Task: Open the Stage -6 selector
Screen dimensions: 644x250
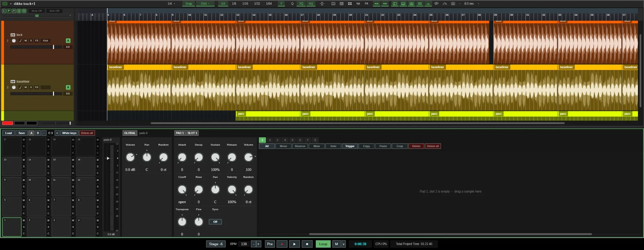Action: [x=216, y=244]
